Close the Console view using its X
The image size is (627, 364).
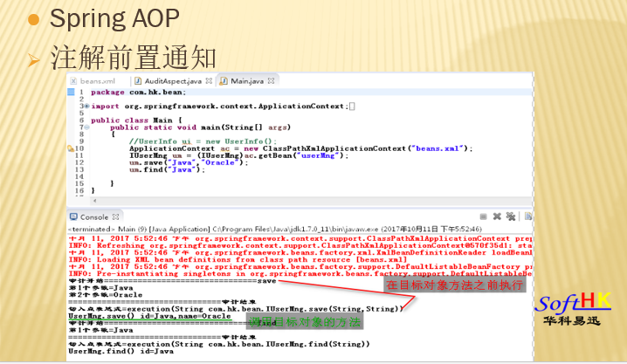tap(115, 216)
